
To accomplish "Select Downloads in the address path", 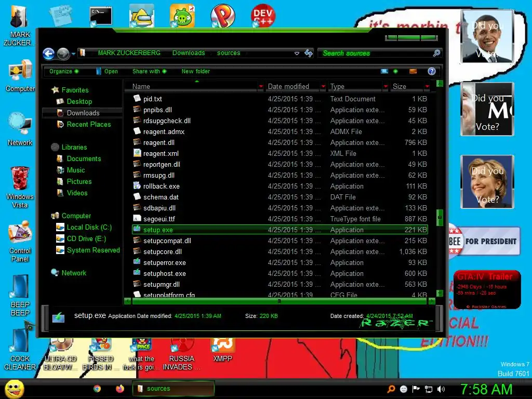I will coord(189,53).
